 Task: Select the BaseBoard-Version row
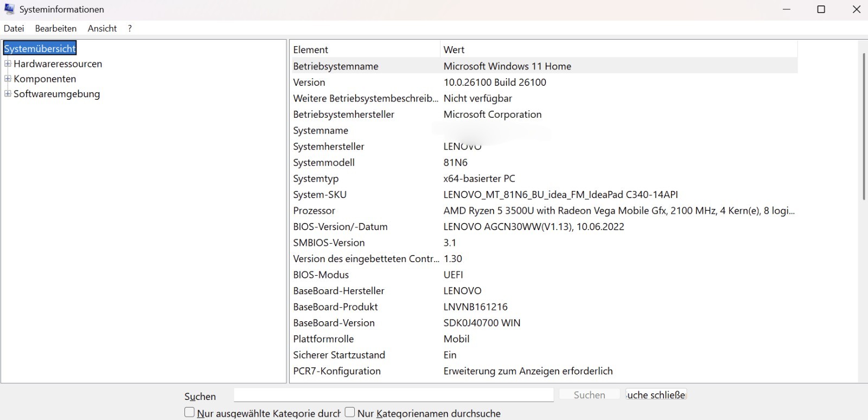pyautogui.click(x=544, y=323)
